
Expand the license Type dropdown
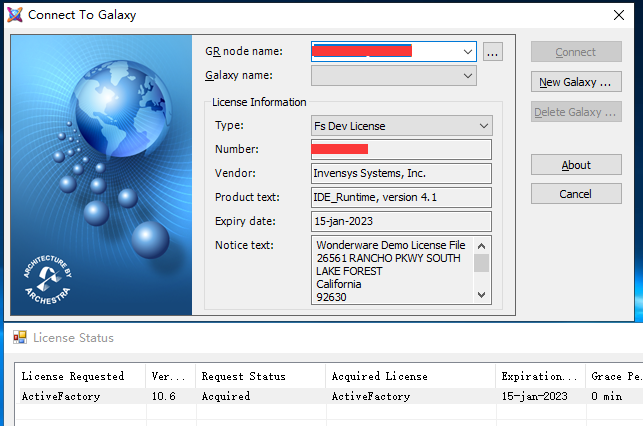tap(484, 126)
